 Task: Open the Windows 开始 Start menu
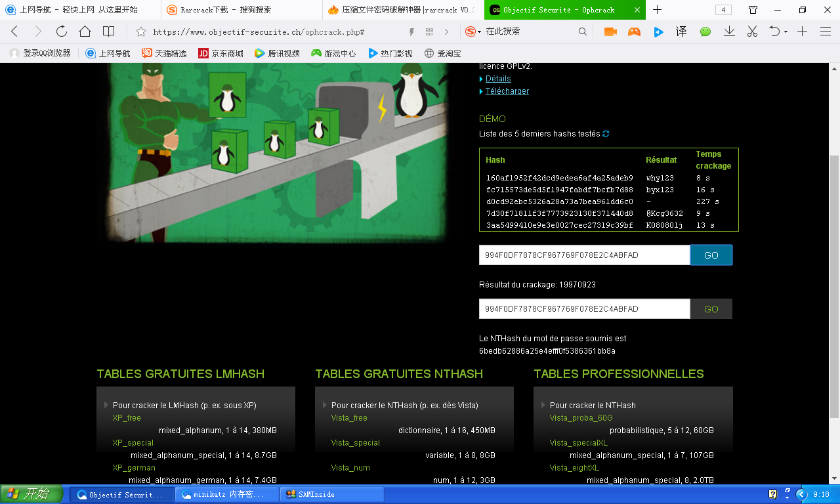tap(31, 494)
